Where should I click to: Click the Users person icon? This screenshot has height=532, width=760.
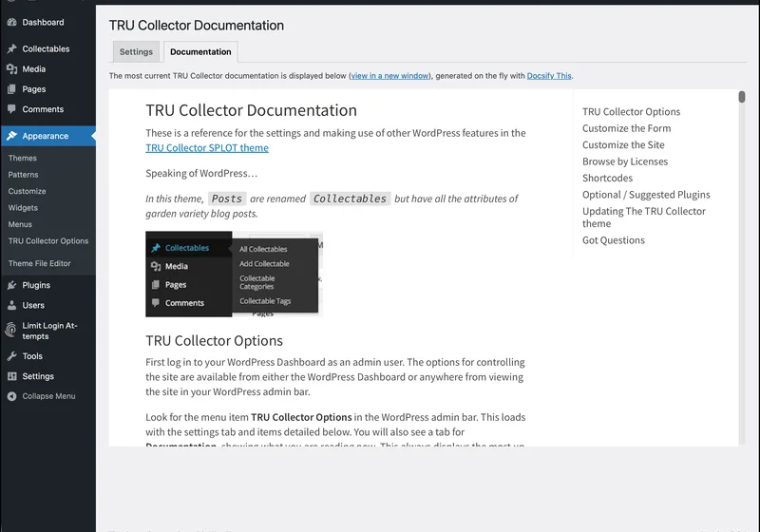11,306
